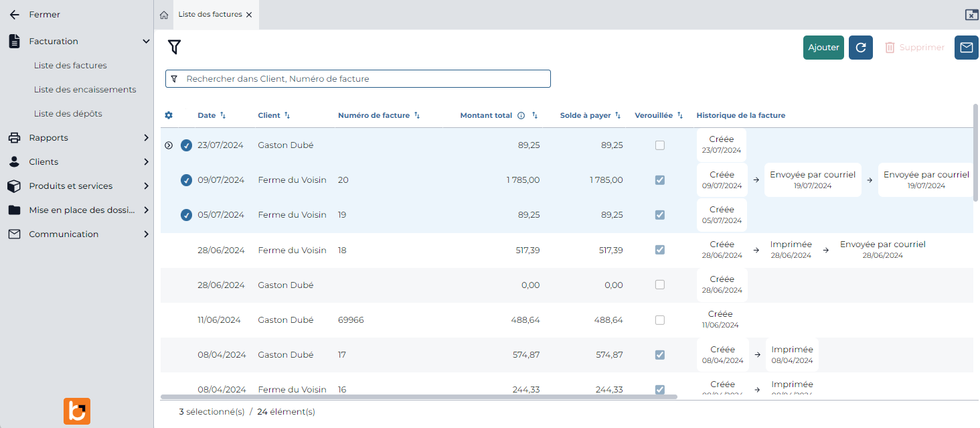Toggle Verrouillée checkbox for invoice 69966
The height and width of the screenshot is (428, 980).
(x=660, y=320)
